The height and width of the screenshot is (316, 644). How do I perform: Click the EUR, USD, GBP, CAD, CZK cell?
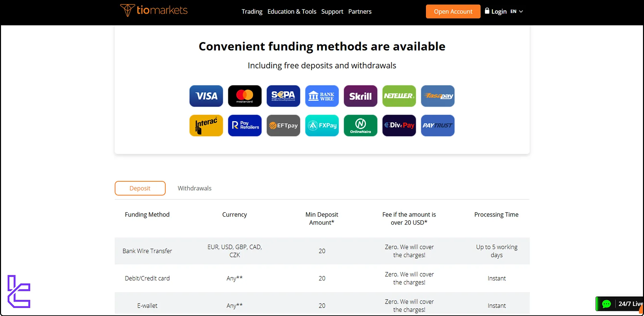point(234,251)
